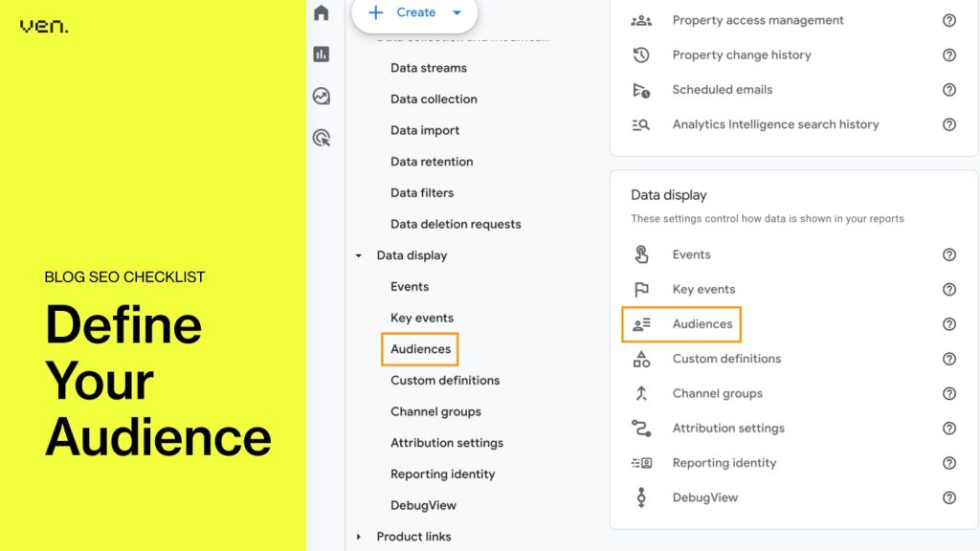Click the Custom definitions icon

click(x=641, y=359)
